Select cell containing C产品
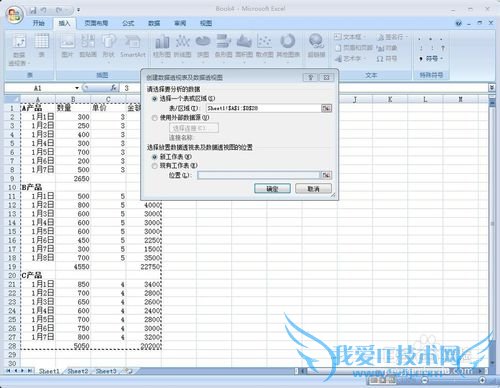Screen dimensions: 500x388 38,275
